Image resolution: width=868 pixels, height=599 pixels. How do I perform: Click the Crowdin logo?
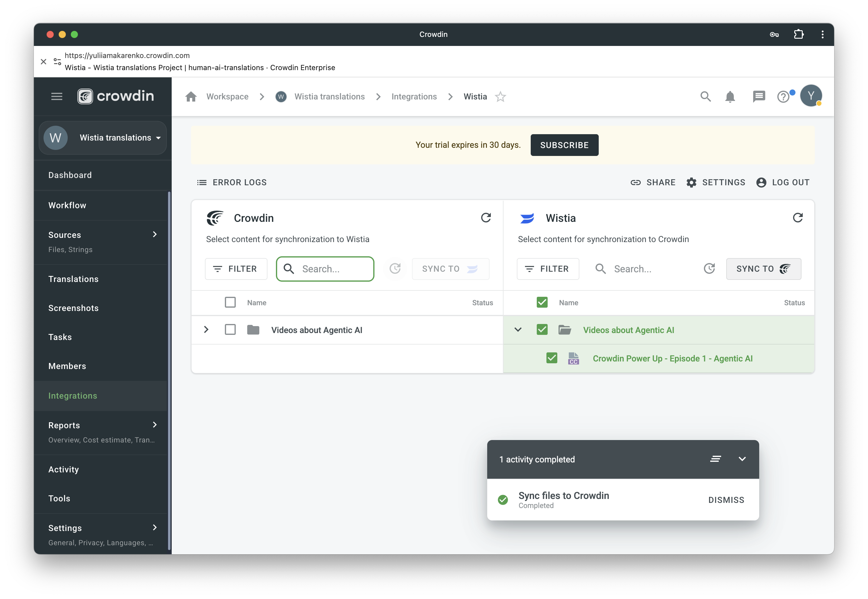[x=115, y=96]
